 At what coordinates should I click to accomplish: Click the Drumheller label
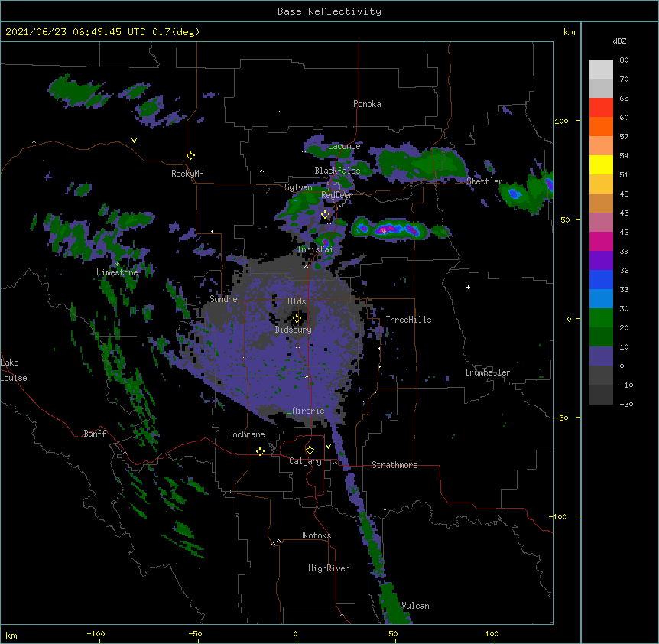488,372
